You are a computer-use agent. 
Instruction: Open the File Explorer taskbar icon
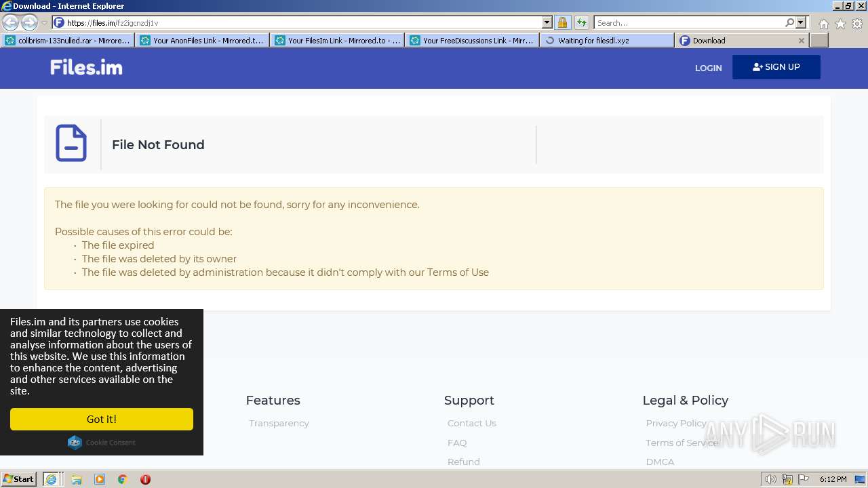pyautogui.click(x=77, y=479)
